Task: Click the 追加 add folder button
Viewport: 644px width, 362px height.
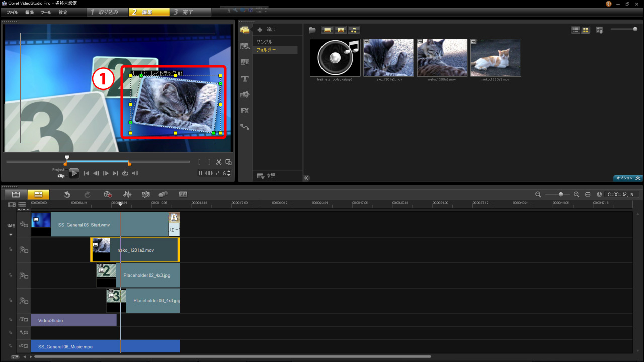Action: 266,30
